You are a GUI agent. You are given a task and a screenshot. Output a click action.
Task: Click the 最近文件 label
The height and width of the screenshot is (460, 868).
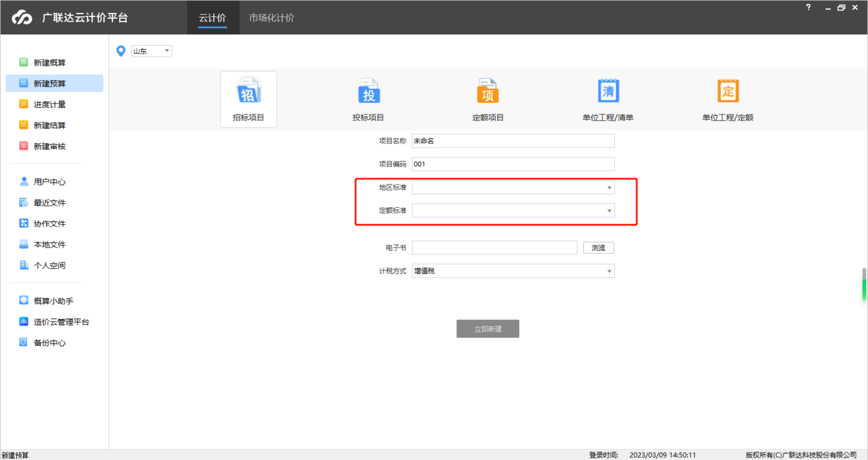tap(50, 203)
